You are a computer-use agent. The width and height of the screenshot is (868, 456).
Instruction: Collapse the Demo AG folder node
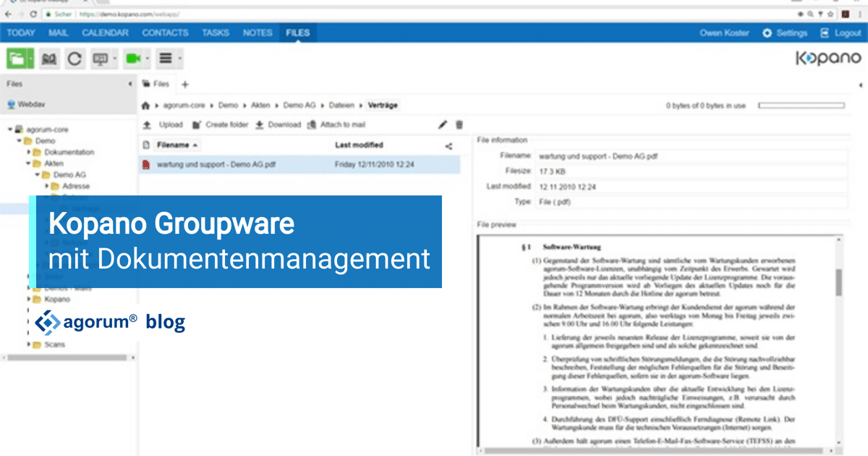click(x=37, y=175)
